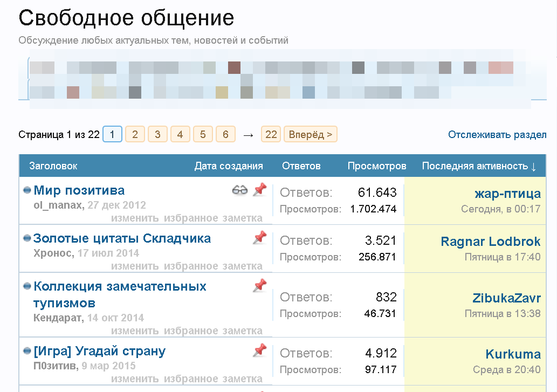Click the pushpin icon on Мир позитива thread
The width and height of the screenshot is (557, 392).
pos(260,190)
